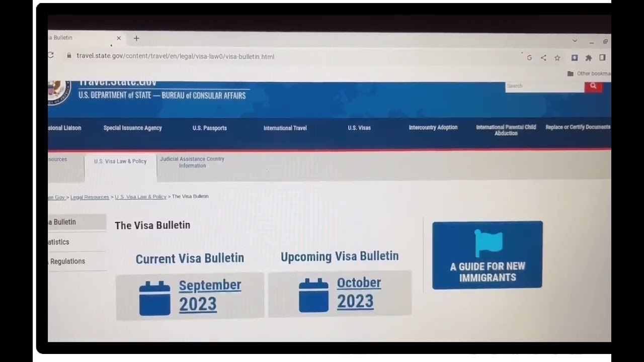Viewport: 644px width, 362px height.
Task: Follow U.S. Visa Law & Policy breadcrumb
Action: (140, 197)
